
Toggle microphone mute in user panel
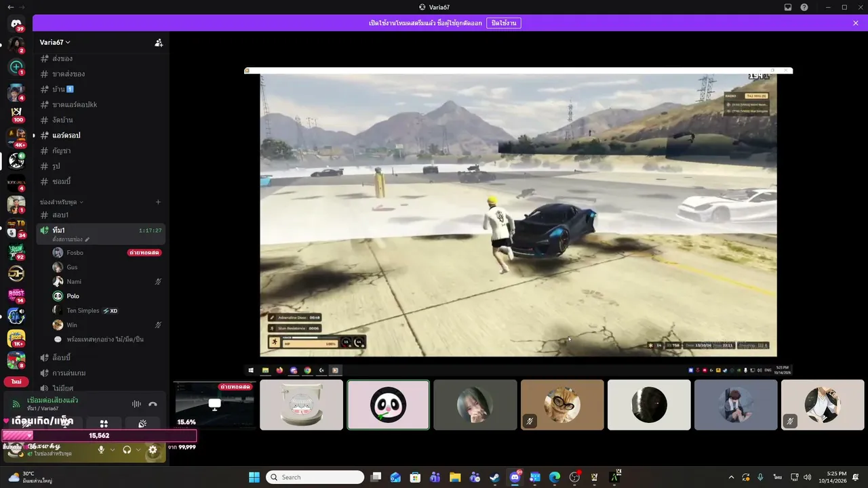click(x=101, y=449)
